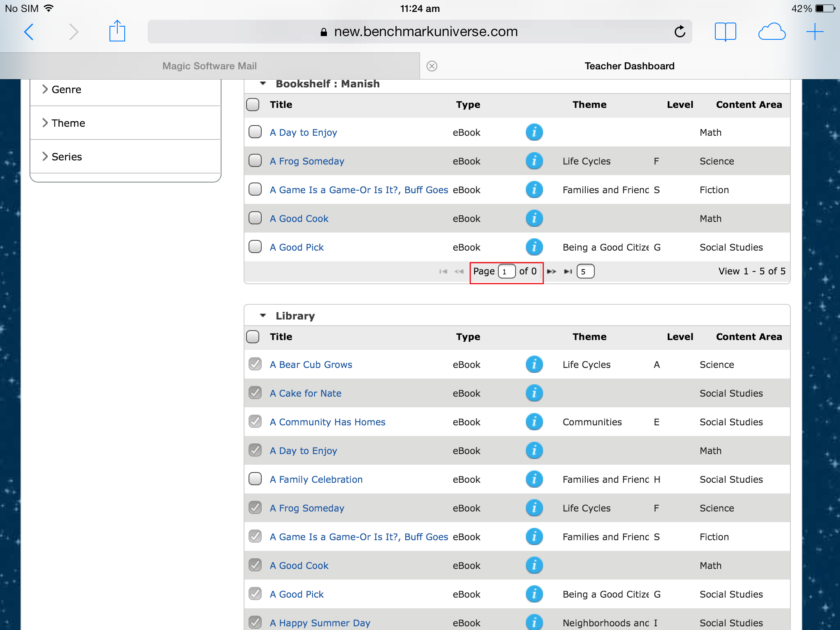Image resolution: width=840 pixels, height=630 pixels.
Task: Switch to Magic Software Mail tab
Action: [210, 66]
